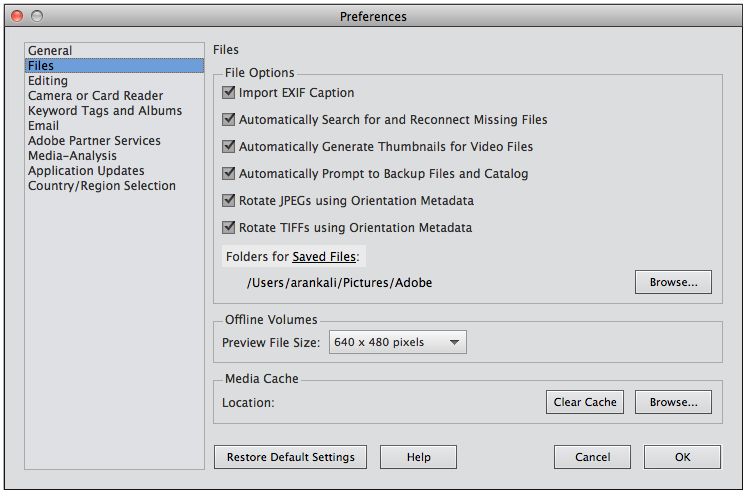Click Restore Default Settings button
The height and width of the screenshot is (499, 752).
(290, 457)
